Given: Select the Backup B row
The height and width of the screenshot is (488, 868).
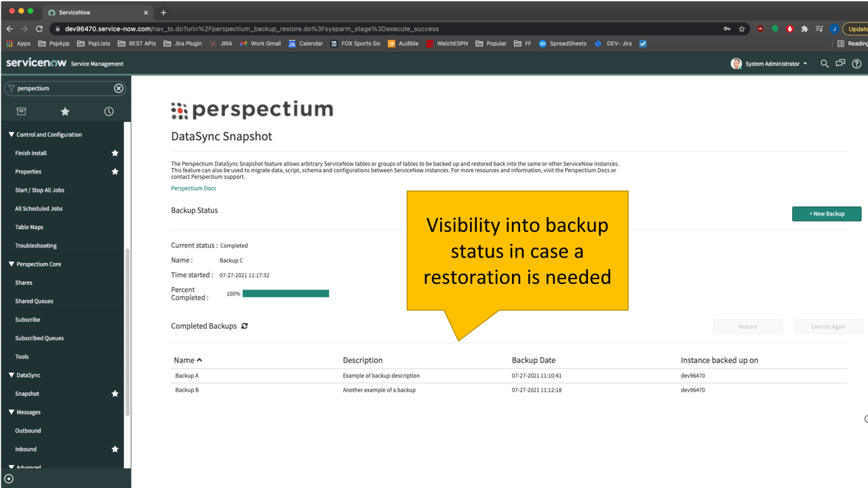Looking at the screenshot, I should [x=509, y=390].
